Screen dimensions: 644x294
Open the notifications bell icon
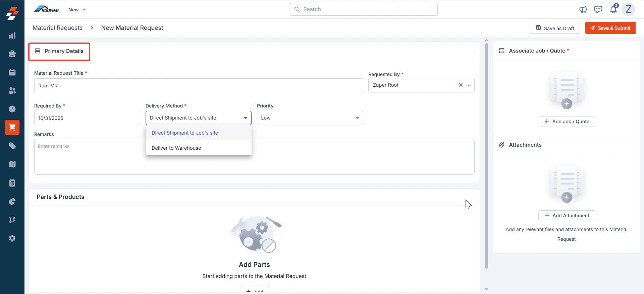click(x=613, y=9)
